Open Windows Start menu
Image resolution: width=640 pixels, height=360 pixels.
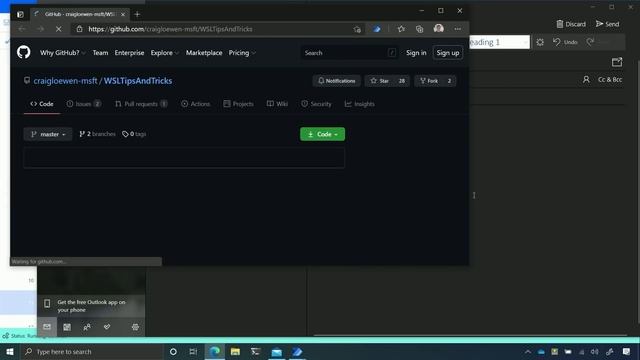coord(10,351)
